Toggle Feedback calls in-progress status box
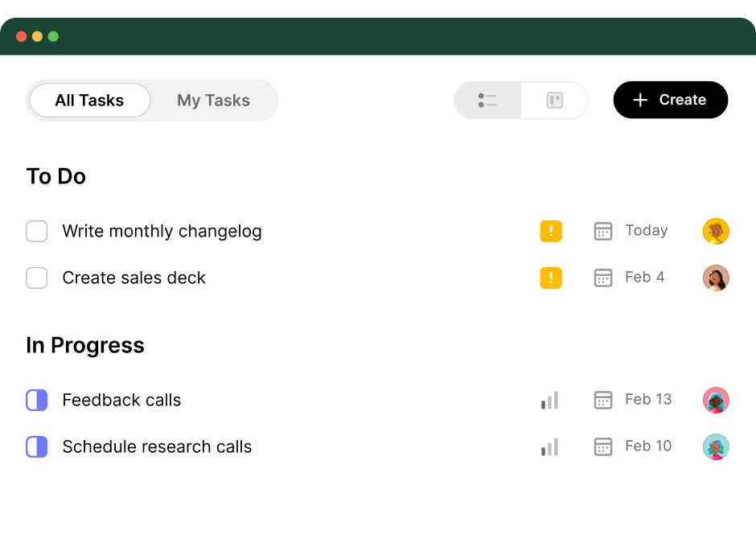 [37, 400]
